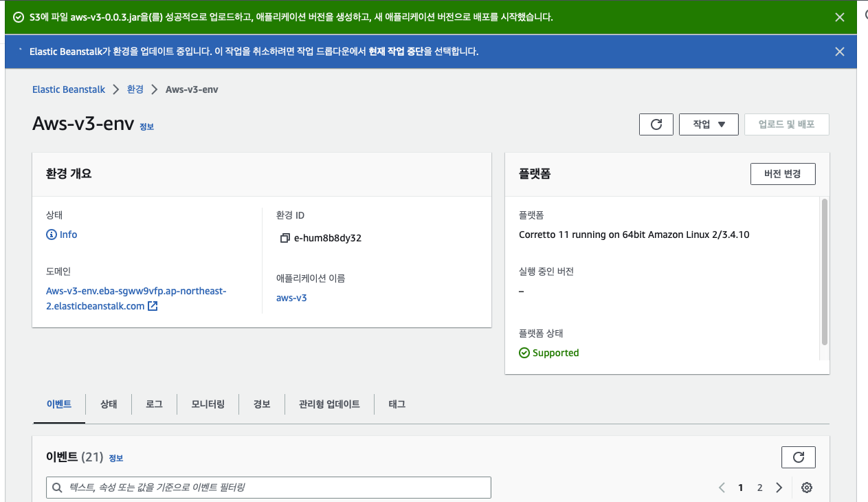Go to 환경 breadcrumb link
Viewport: 868px width, 502px height.
point(135,89)
